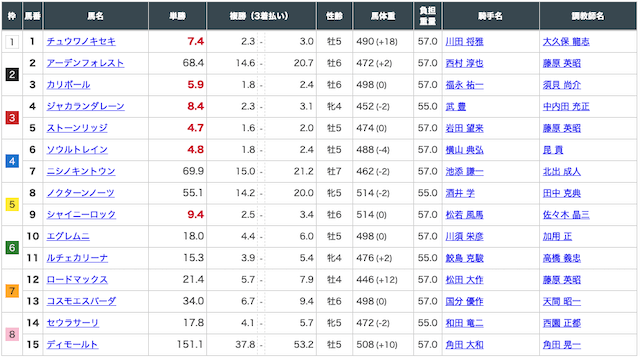Click the yellow bracket 5 badge
The width and height of the screenshot is (640, 360).
point(12,204)
